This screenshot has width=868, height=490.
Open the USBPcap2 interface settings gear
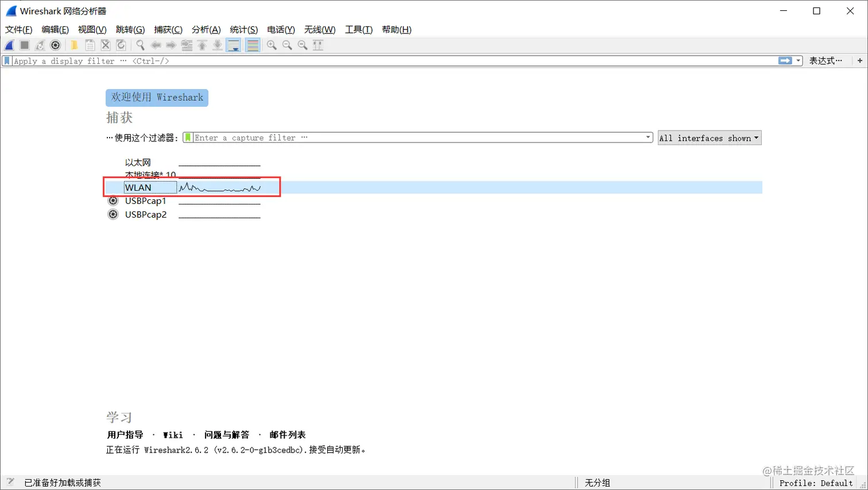click(113, 214)
